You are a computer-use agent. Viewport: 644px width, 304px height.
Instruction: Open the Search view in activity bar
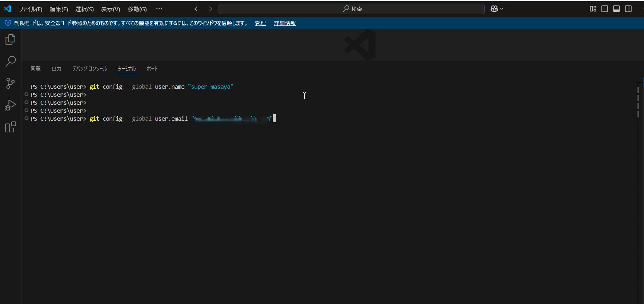point(11,61)
